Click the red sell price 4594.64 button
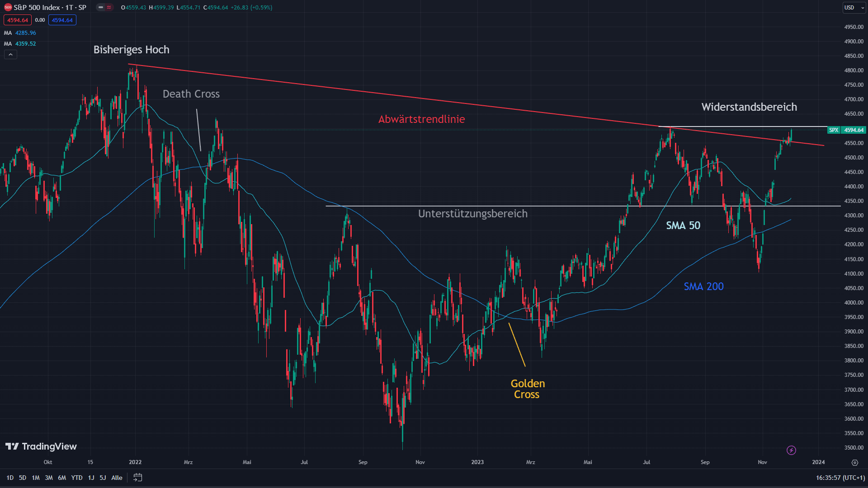 pyautogui.click(x=18, y=20)
